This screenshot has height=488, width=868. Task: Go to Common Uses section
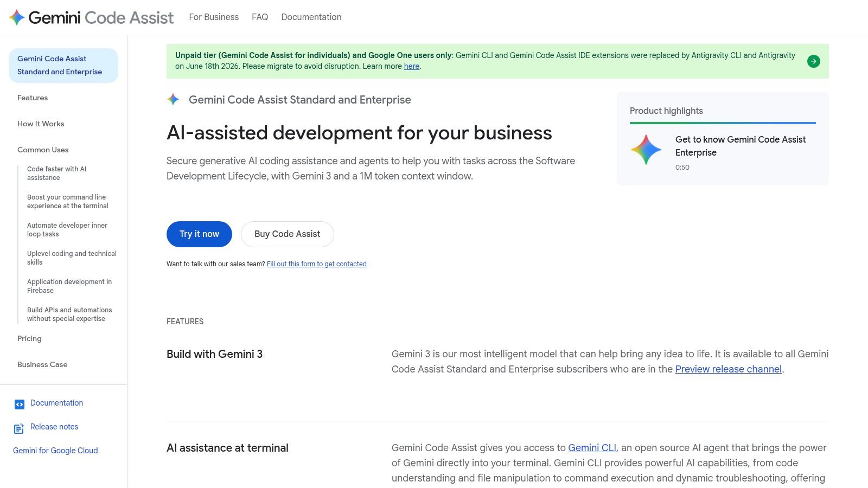(43, 150)
